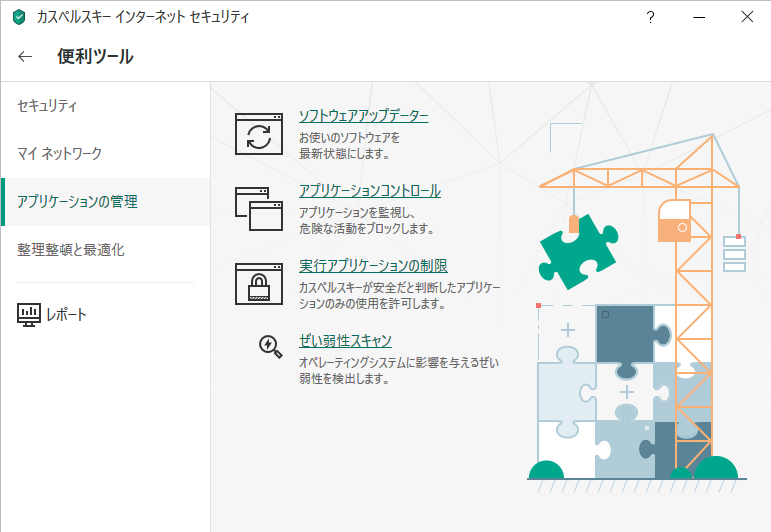Open the 実行アプリケーションの制限 link
771x532 pixels.
[x=373, y=266]
